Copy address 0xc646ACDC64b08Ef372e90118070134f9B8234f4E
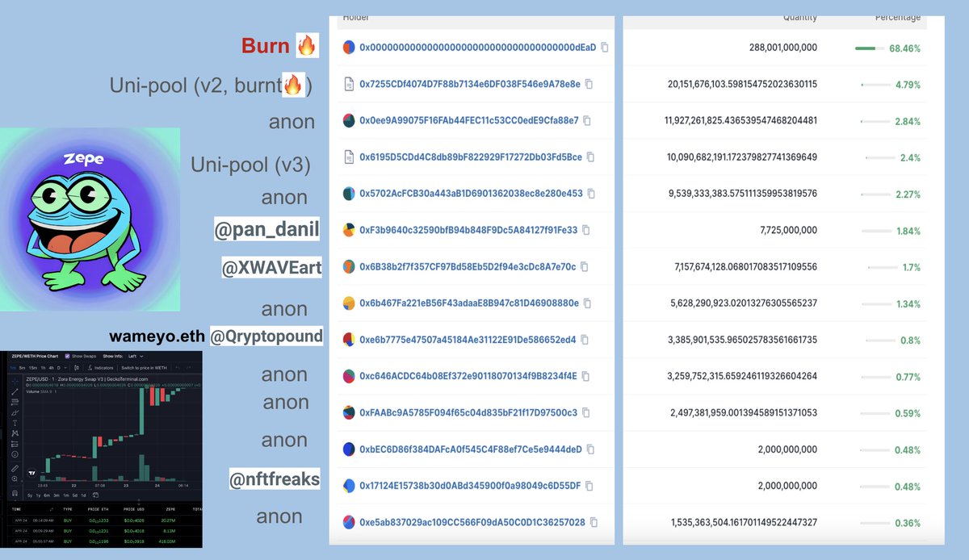This screenshot has height=560, width=969. pyautogui.click(x=585, y=376)
